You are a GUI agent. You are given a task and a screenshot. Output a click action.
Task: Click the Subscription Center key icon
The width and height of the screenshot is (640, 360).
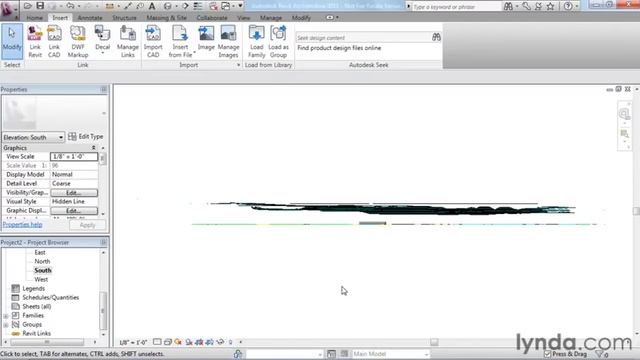(x=526, y=6)
